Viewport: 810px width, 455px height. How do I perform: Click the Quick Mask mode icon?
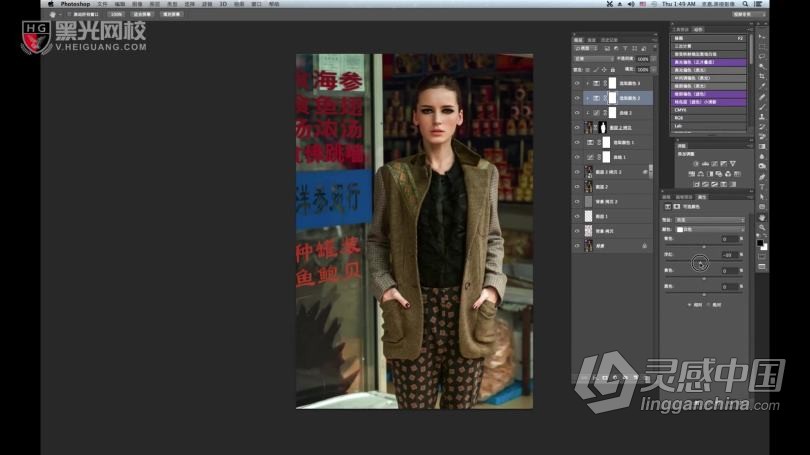[x=762, y=256]
